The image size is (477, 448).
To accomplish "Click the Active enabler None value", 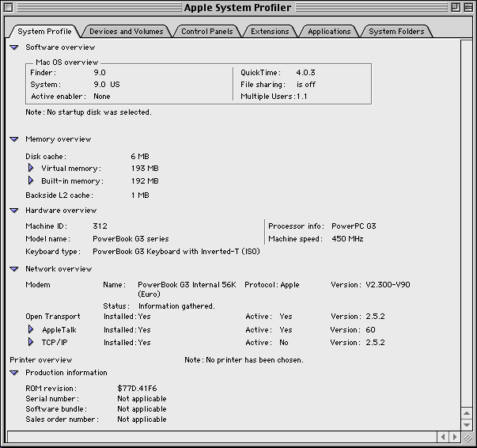I will 101,97.
